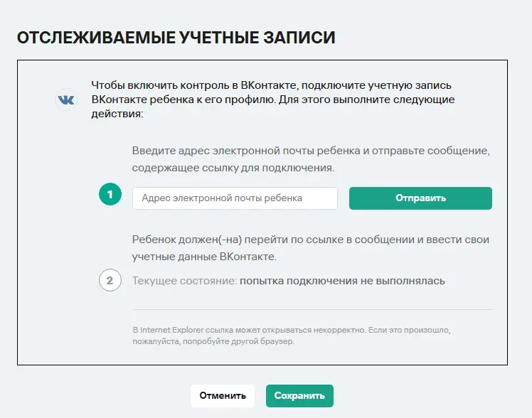Screen dimensions: 532x418
Task: Cancel changes with Отменить button
Action: click(223, 396)
